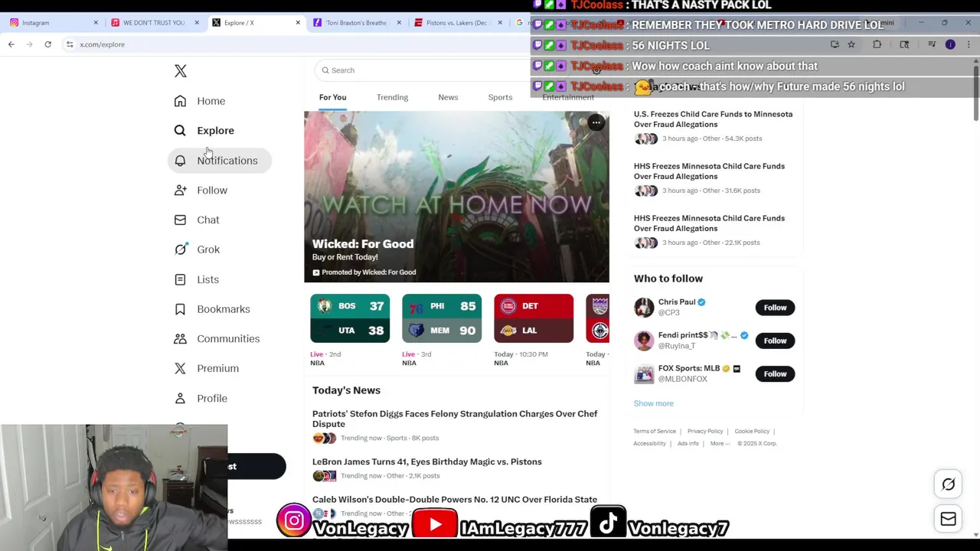
Task: Select the News tab
Action: coord(448,97)
